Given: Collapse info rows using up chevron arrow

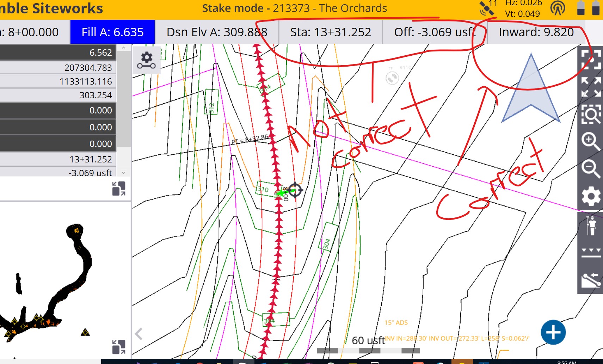Looking at the screenshot, I should pyautogui.click(x=123, y=47).
